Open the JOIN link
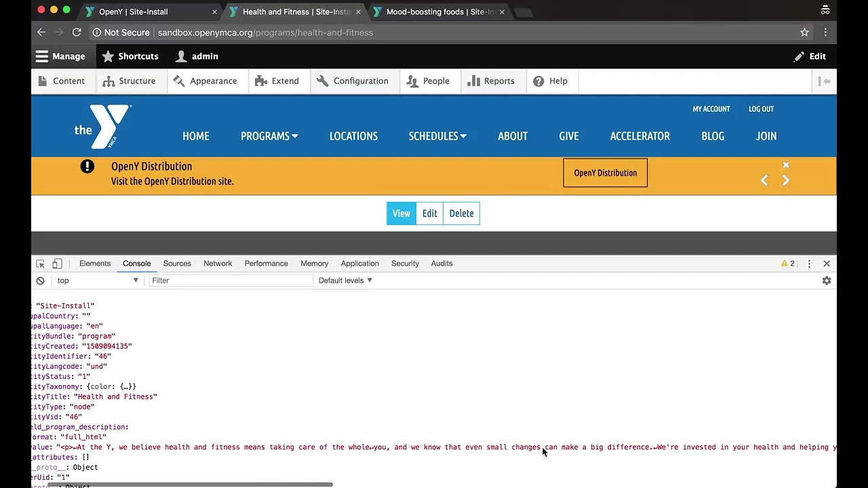This screenshot has width=868, height=488. [x=766, y=136]
